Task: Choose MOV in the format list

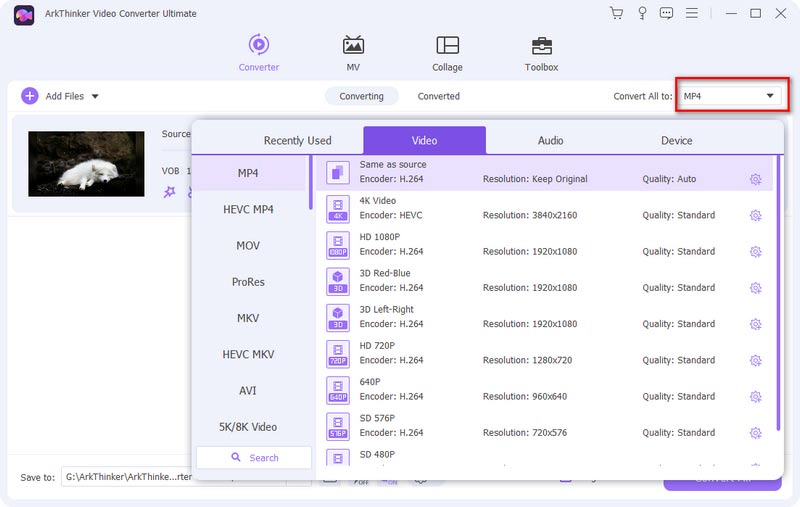Action: (248, 245)
